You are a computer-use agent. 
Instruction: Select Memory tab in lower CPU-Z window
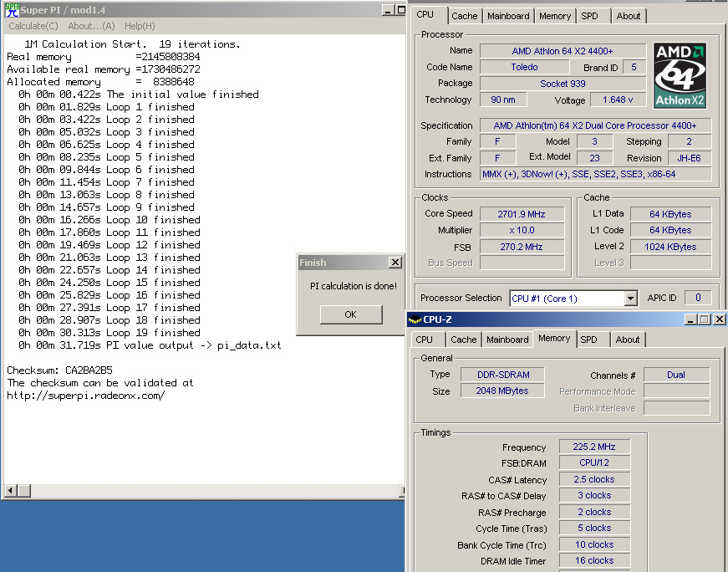point(554,339)
